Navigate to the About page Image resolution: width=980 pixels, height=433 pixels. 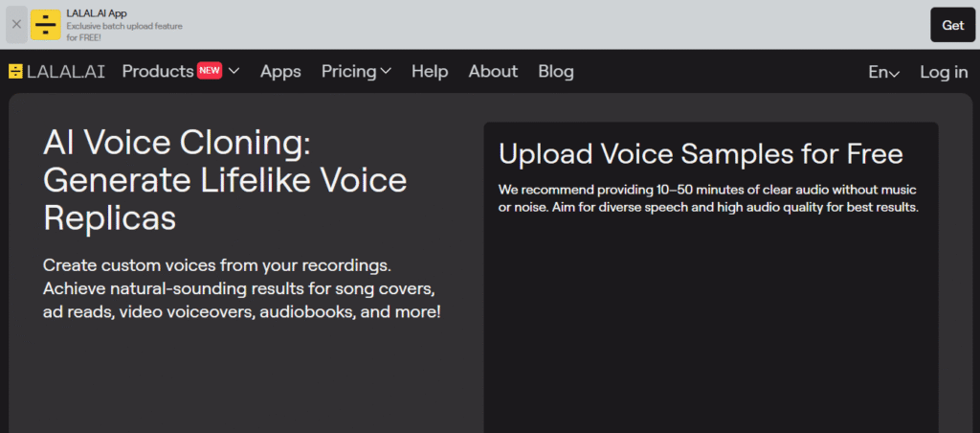coord(493,72)
